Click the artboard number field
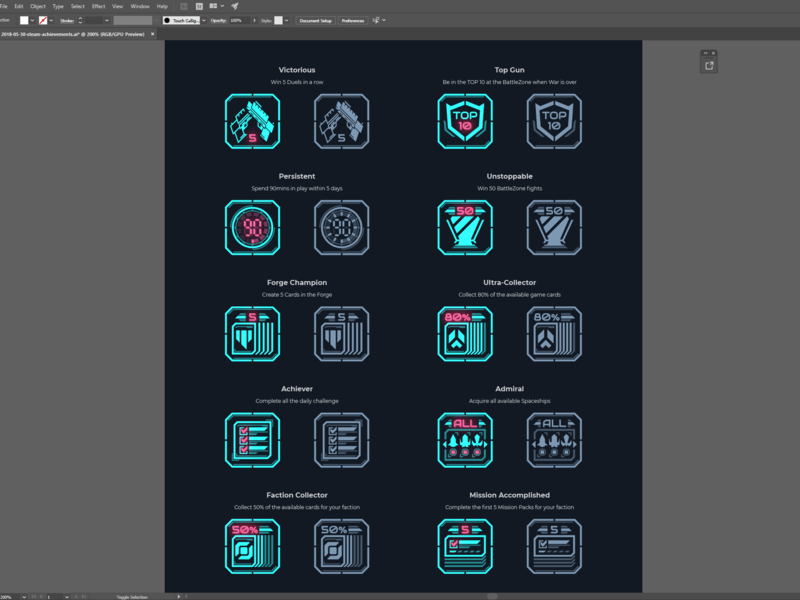The height and width of the screenshot is (600, 800). click(54, 597)
